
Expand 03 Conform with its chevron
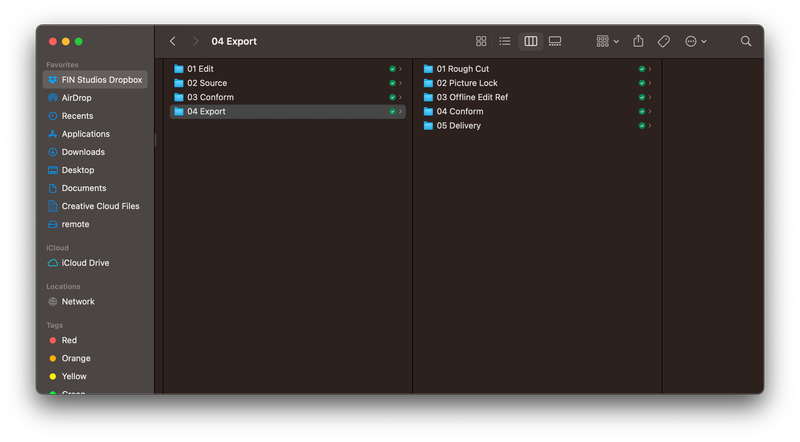(x=401, y=97)
